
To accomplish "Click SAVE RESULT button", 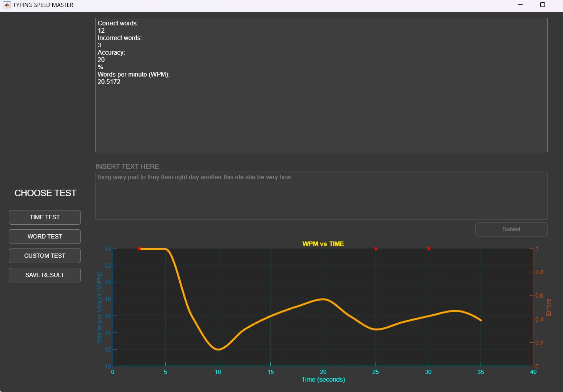I will point(45,275).
